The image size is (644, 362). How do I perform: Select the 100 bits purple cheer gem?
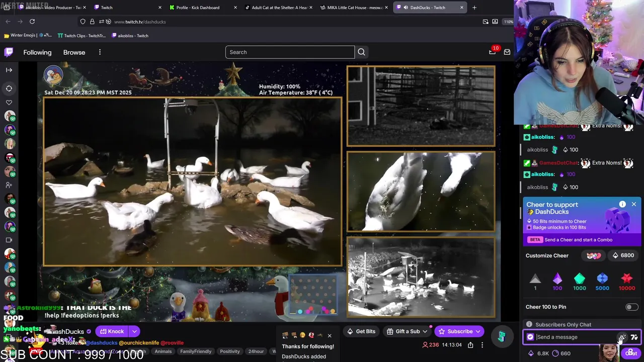557,282
